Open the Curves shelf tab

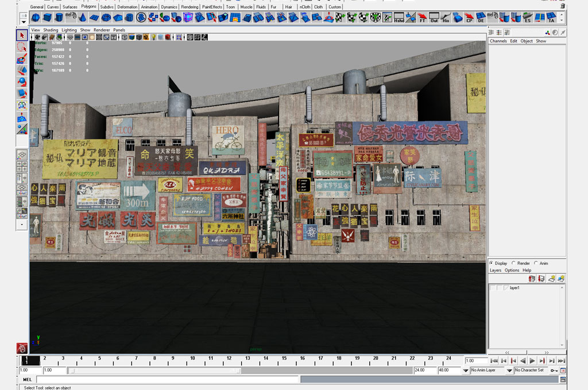(x=52, y=7)
